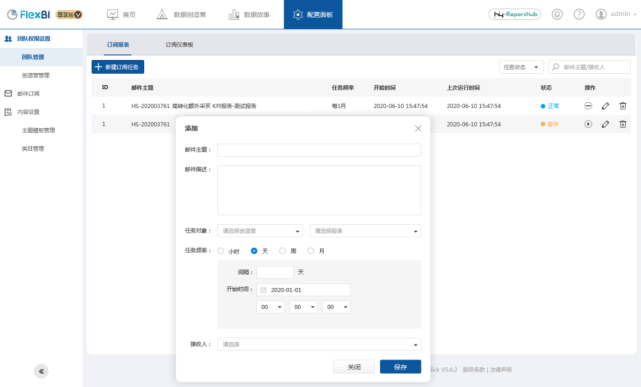This screenshot has width=641, height=387.
Task: Click the 暂停 status label
Action: (x=553, y=124)
